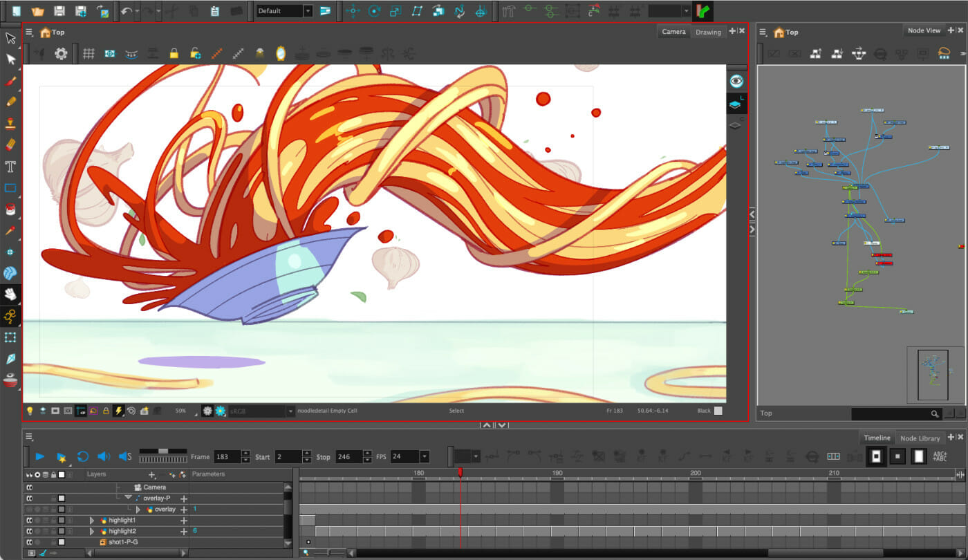Click the Node View search magnifier
This screenshot has width=968, height=560.
[x=935, y=414]
